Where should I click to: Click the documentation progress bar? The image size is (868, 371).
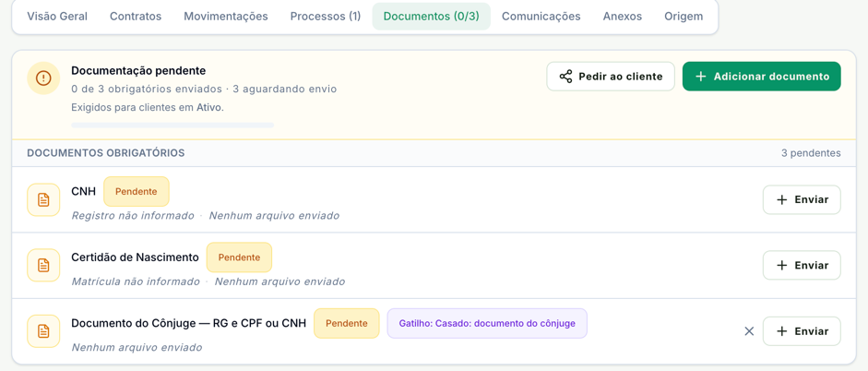[x=172, y=126]
